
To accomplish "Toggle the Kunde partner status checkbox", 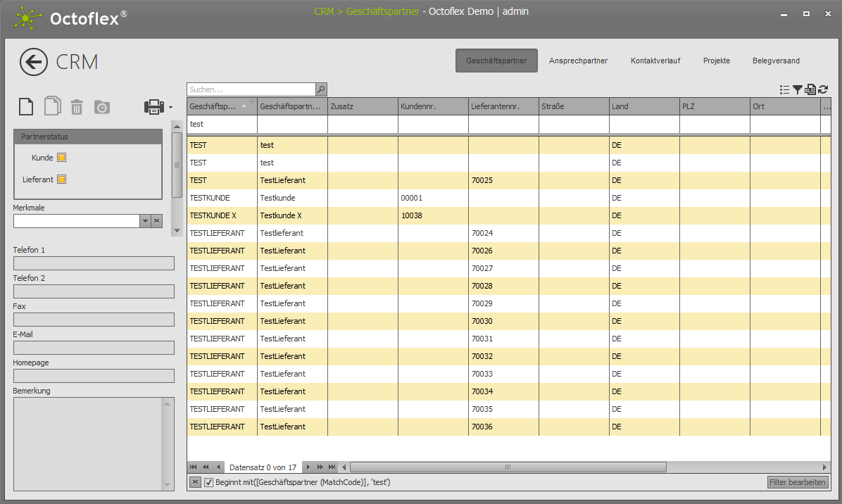I will [x=61, y=158].
